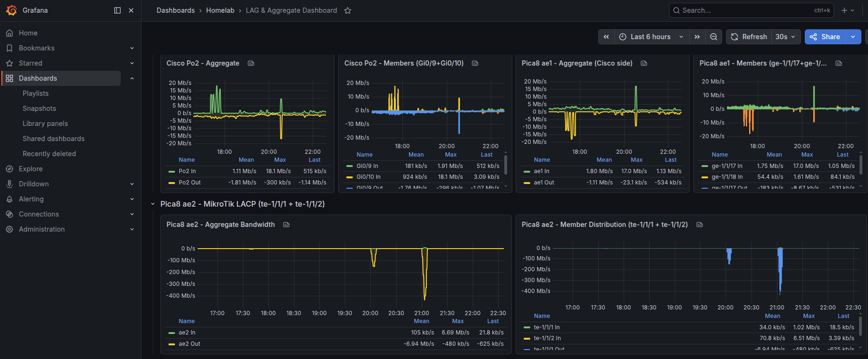Open Connections in the sidebar
Viewport: 868px width, 359px height.
point(39,214)
